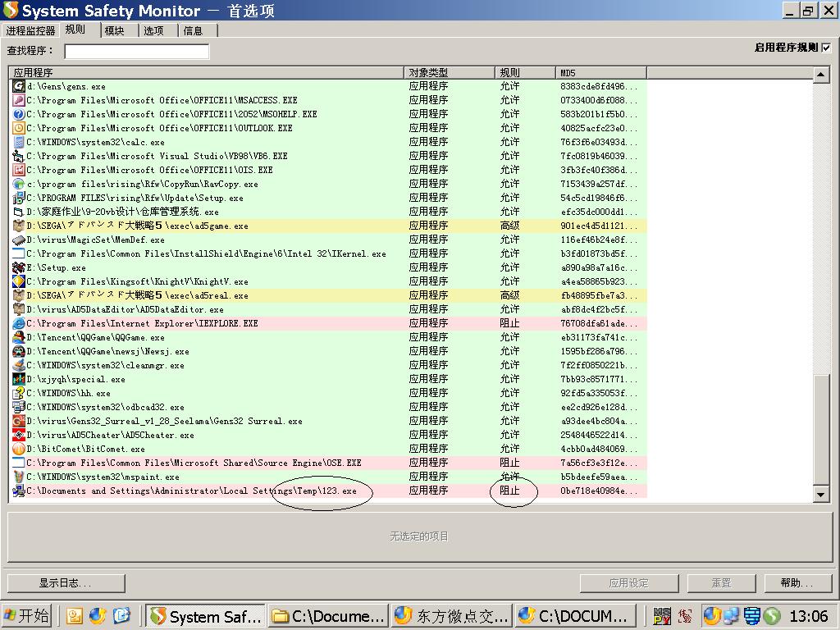The image size is (840, 630).
Task: Click the VB6.EXE row icon
Action: coord(19,156)
